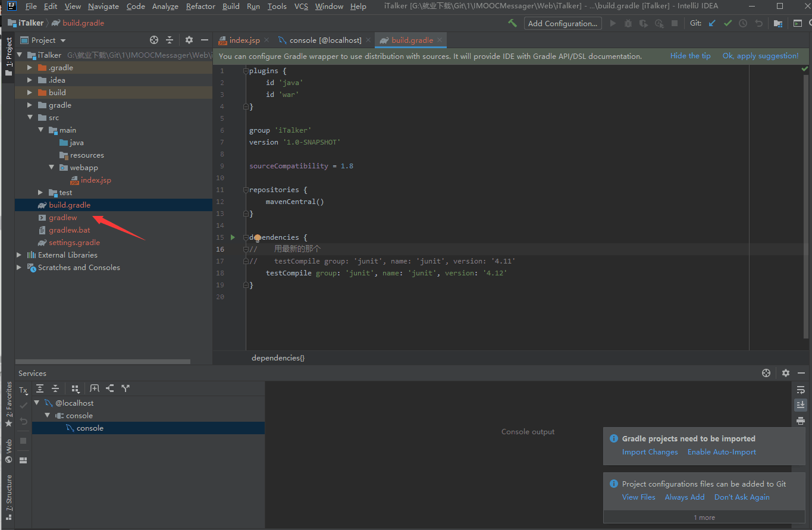
Task: Close the build.gradle editor tab
Action: 440,40
